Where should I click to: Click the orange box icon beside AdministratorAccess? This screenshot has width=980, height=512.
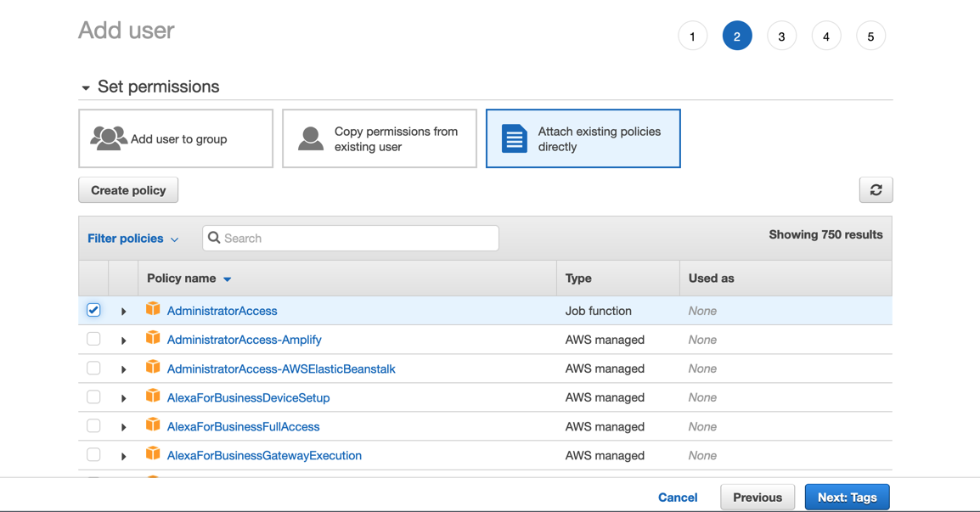click(x=153, y=309)
